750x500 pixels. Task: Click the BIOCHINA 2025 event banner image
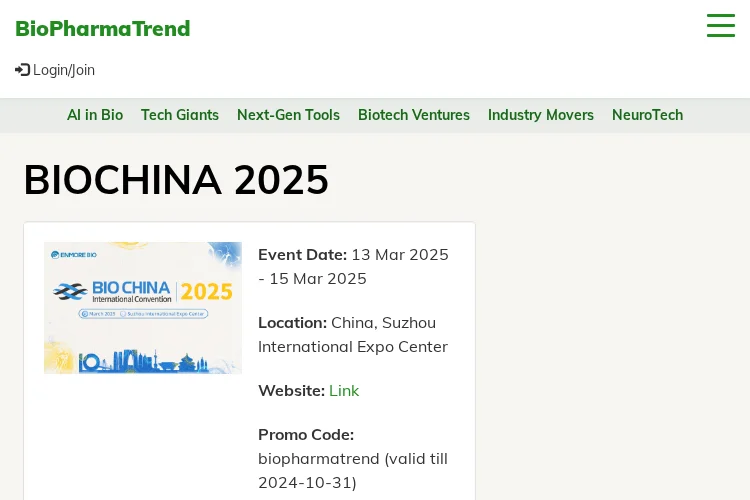coord(143,308)
